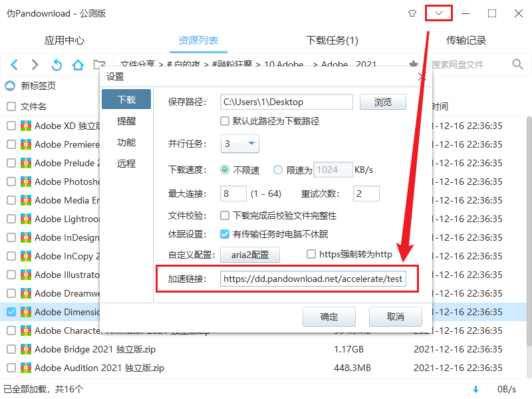
Task: Click Adobe Bridge 2021 独立版.zip filename
Action: [95, 349]
